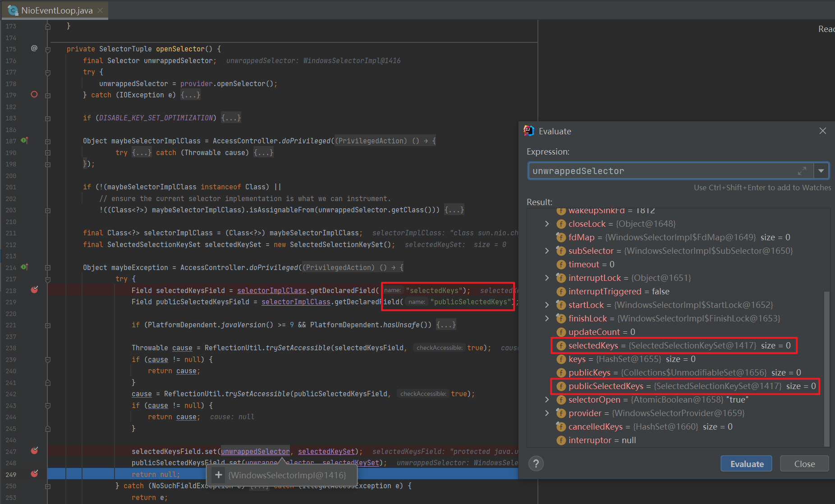Viewport: 835px width, 504px height.
Task: Click the lambda gutter icon on line 187
Action: 25,141
